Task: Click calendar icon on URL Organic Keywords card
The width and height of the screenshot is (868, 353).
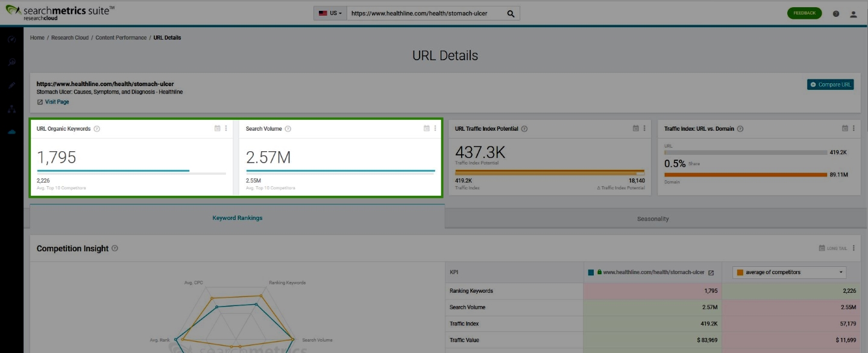Action: (x=218, y=128)
